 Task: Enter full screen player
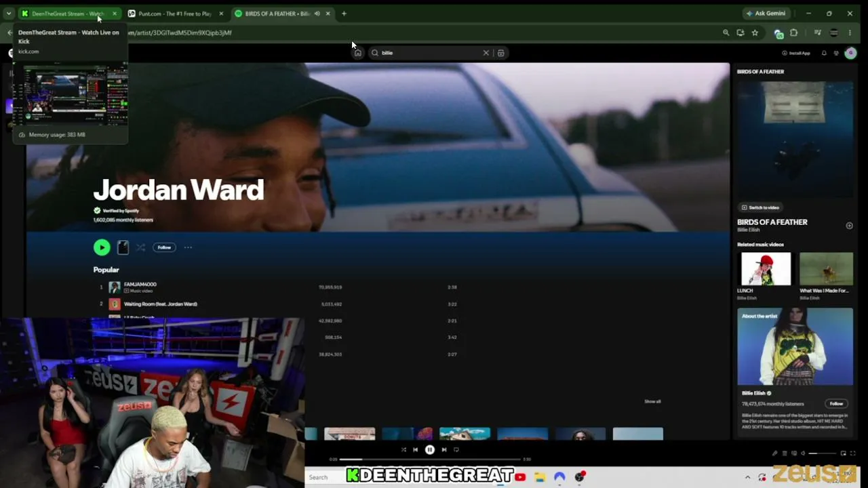pos(853,453)
